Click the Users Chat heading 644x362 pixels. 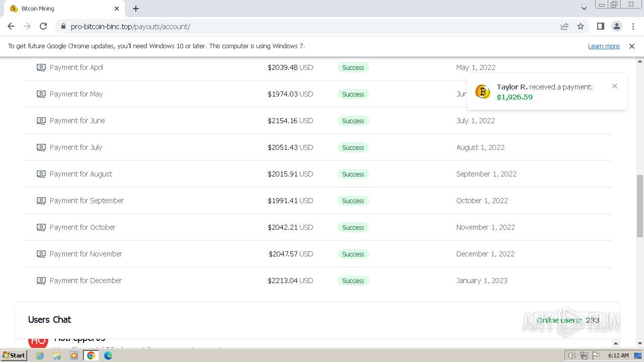tap(49, 320)
